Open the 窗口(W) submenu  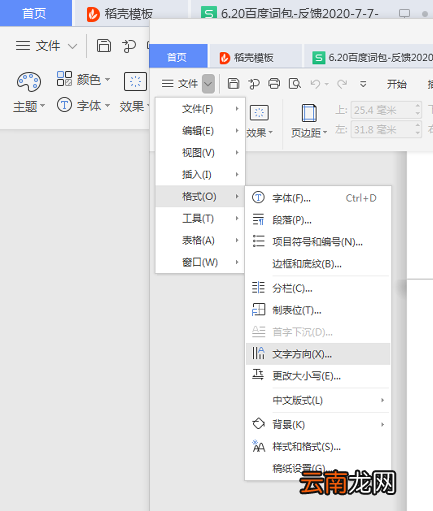coord(200,262)
